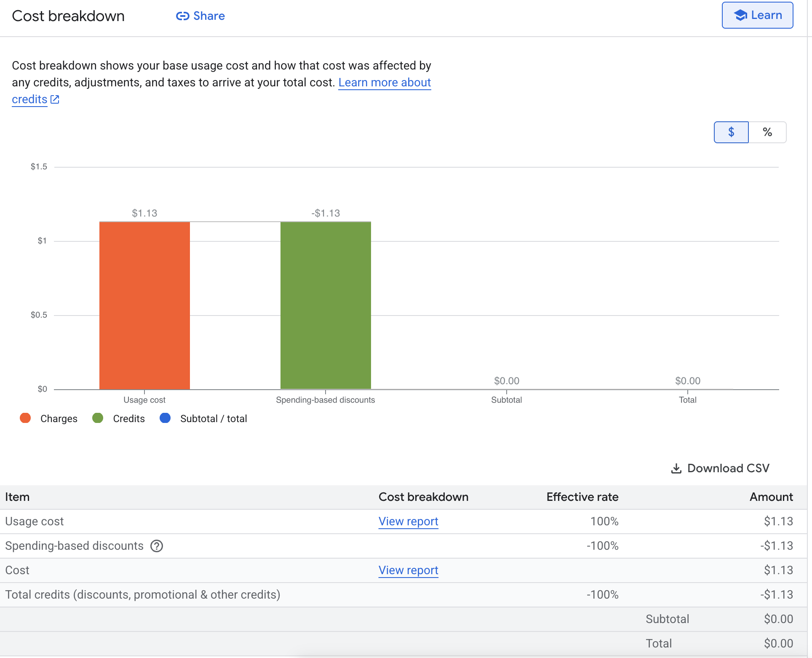Click the Share link icon
This screenshot has height=658, width=812.
[182, 16]
